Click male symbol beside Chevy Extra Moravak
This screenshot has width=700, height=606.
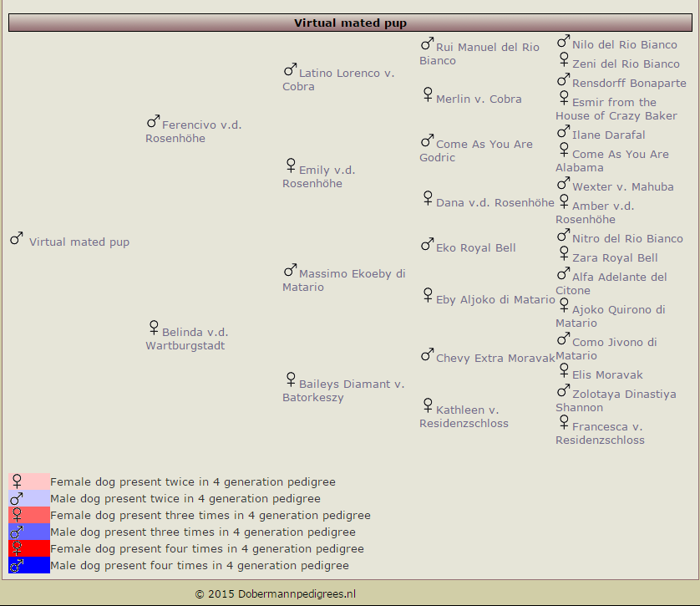tap(427, 354)
